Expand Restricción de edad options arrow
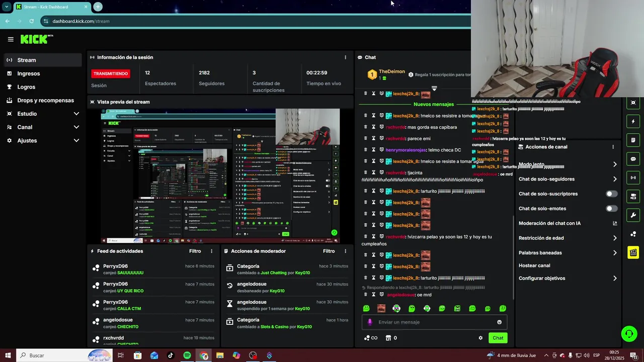 615,238
